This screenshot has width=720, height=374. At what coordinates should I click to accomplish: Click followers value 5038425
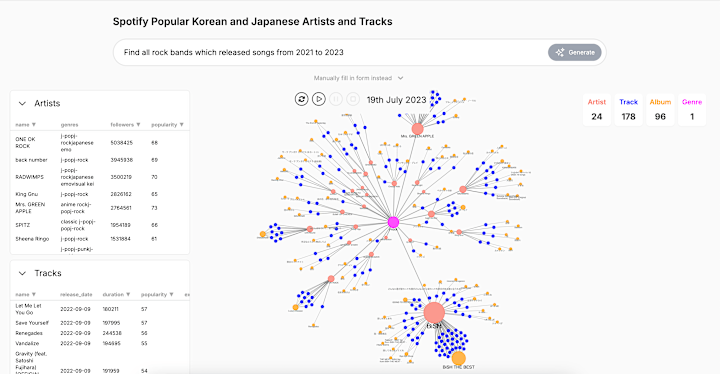[121, 143]
